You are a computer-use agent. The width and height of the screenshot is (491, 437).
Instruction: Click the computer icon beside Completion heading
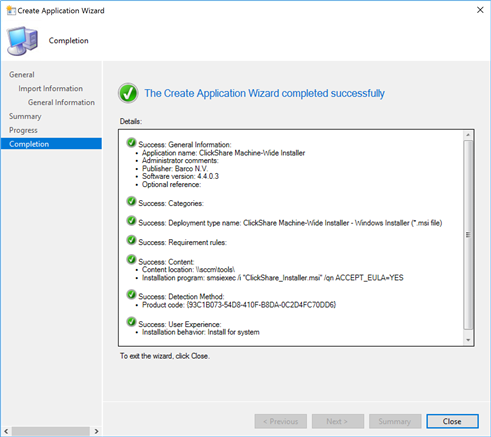pyautogui.click(x=23, y=41)
